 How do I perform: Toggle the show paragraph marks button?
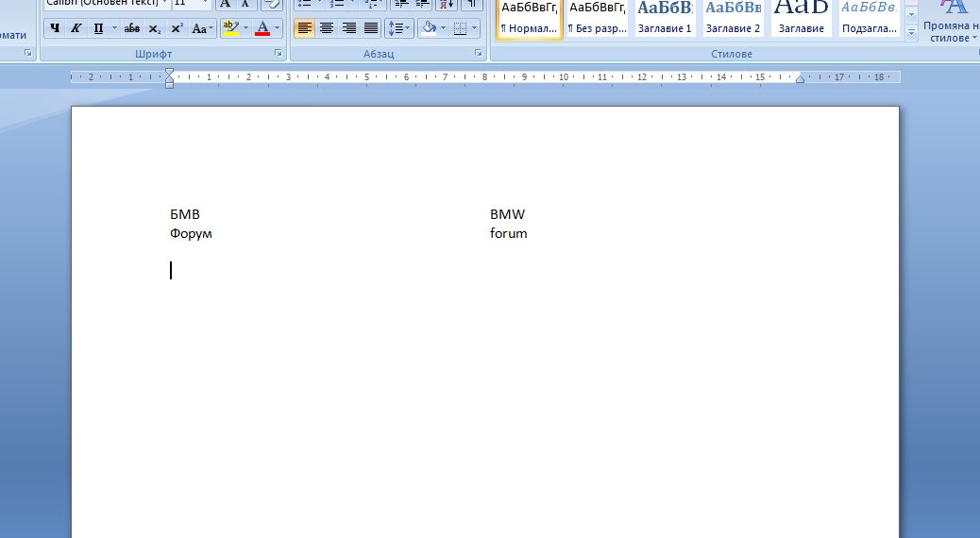[472, 4]
